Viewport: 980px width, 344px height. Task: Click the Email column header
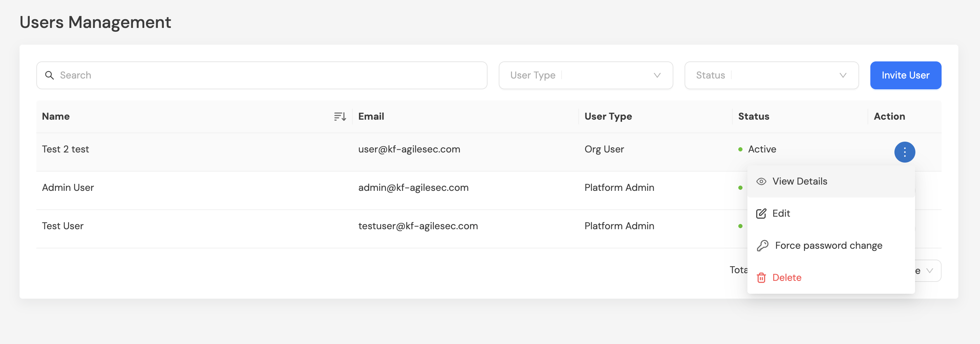371,116
